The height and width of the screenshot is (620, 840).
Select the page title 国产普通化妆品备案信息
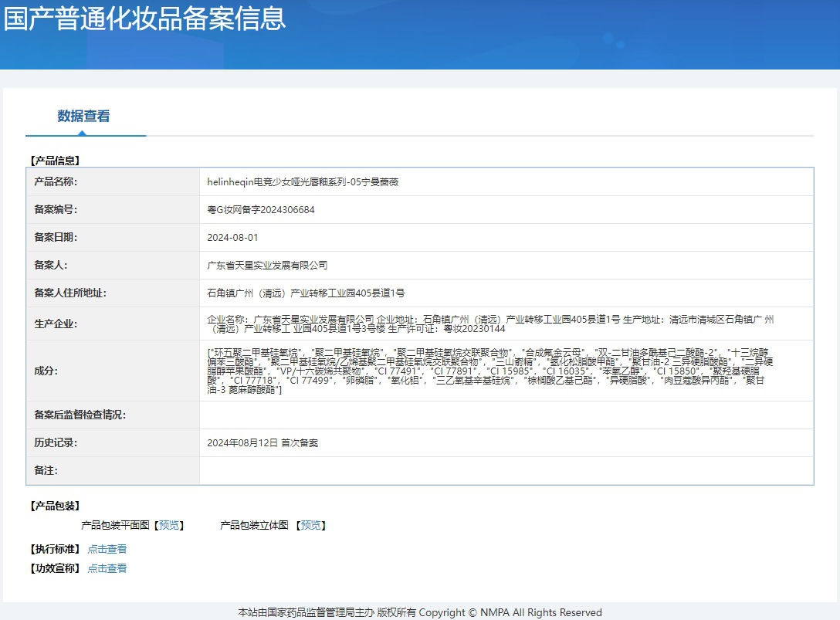coord(144,18)
